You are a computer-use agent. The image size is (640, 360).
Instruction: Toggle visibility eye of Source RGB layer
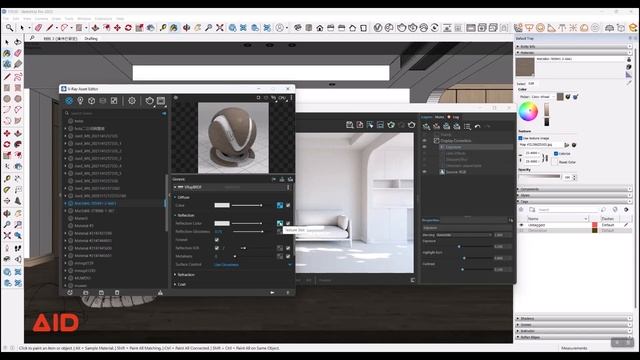coord(424,172)
